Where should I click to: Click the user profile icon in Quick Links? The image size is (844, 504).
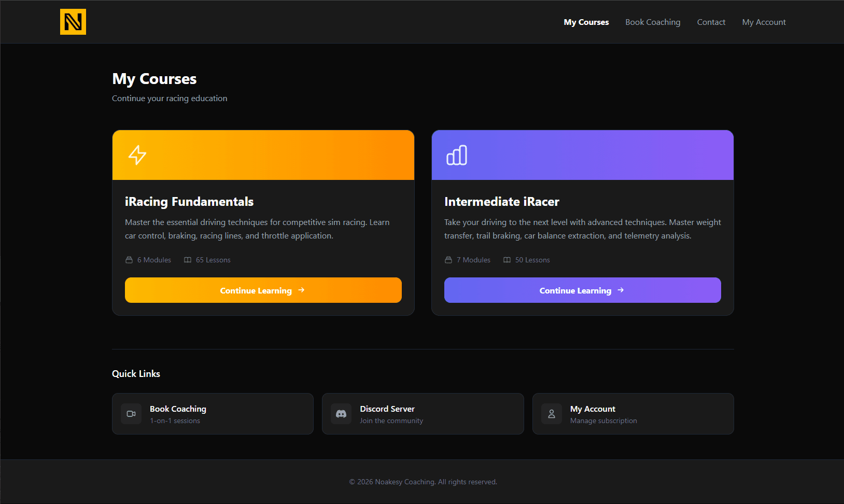[x=552, y=414]
